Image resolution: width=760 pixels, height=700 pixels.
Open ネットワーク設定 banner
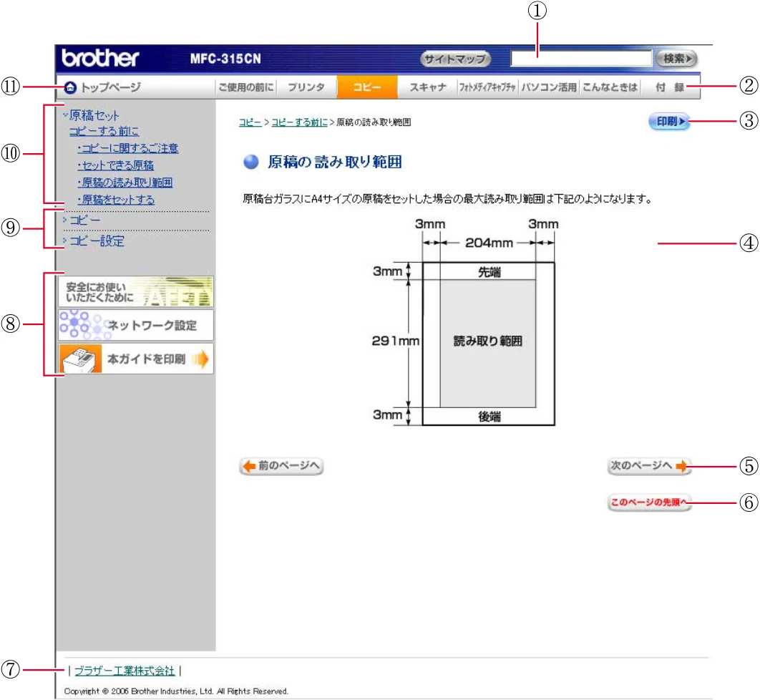click(x=136, y=325)
